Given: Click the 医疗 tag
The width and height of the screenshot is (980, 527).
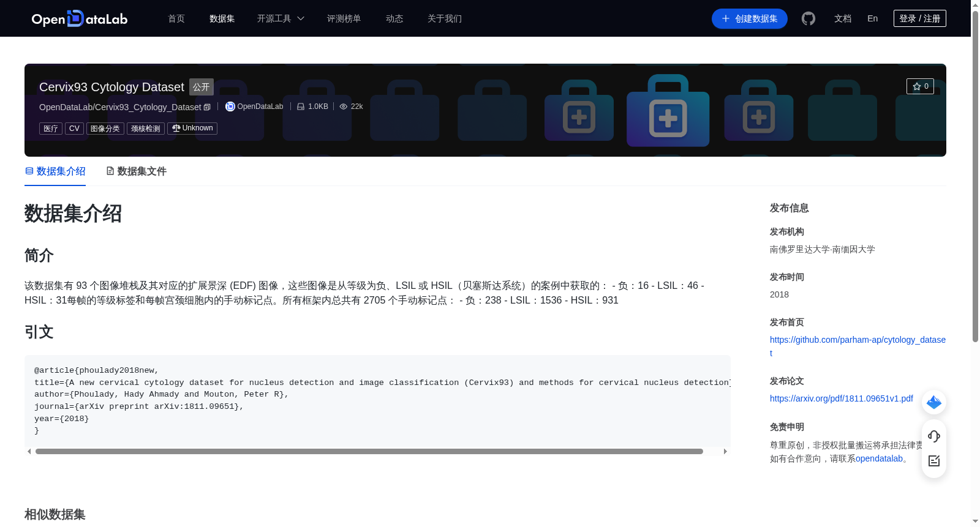Looking at the screenshot, I should point(51,129).
